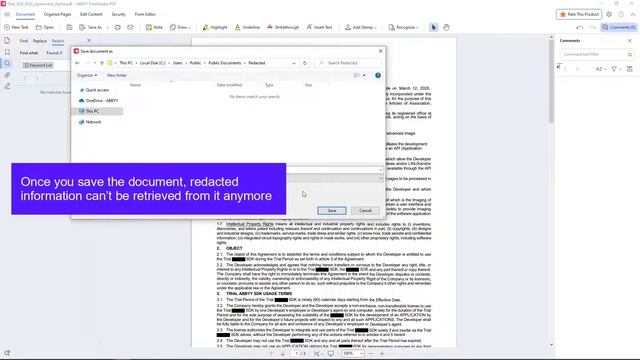Viewport: 640px width, 360px height.
Task: Switch to the Organize Pages tab
Action: tap(58, 14)
